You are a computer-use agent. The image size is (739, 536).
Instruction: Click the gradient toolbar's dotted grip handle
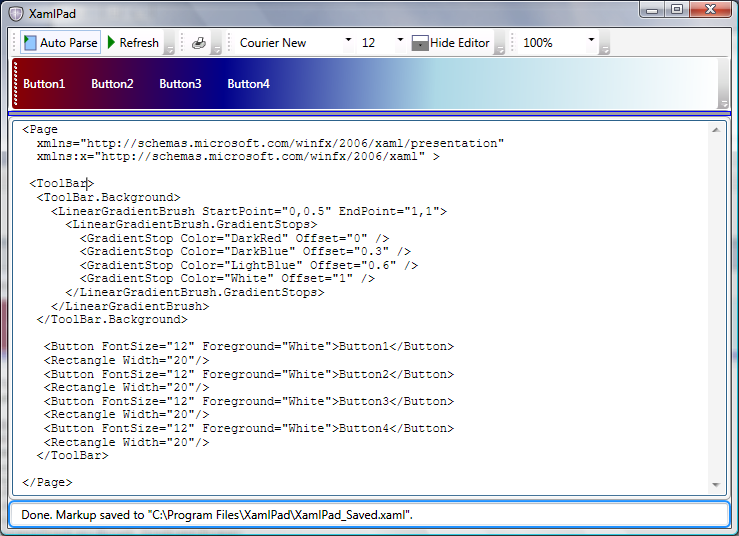point(16,84)
